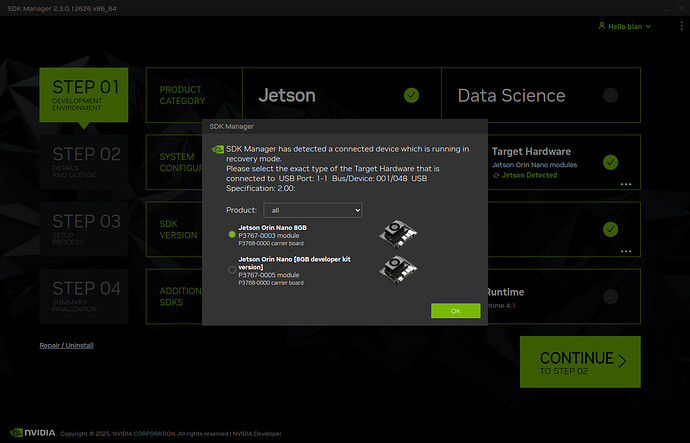The width and height of the screenshot is (690, 443).
Task: Open the Repair / Uninstall link
Action: point(66,345)
